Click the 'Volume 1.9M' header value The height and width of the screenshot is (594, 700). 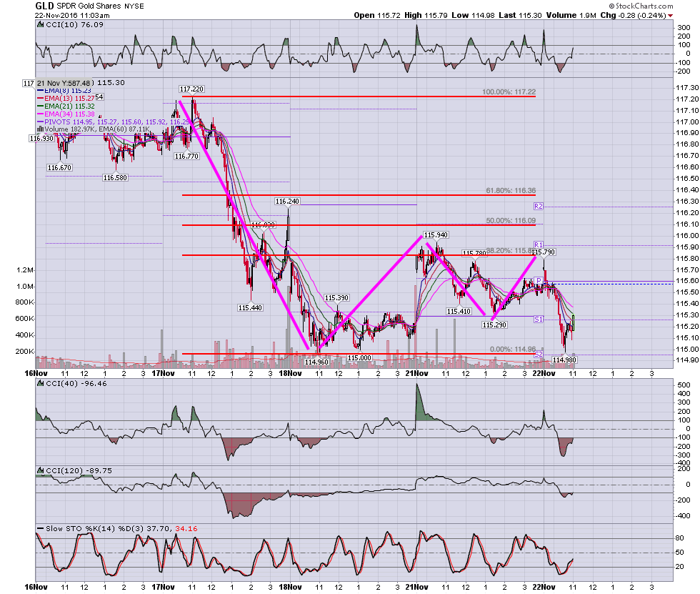(571, 15)
